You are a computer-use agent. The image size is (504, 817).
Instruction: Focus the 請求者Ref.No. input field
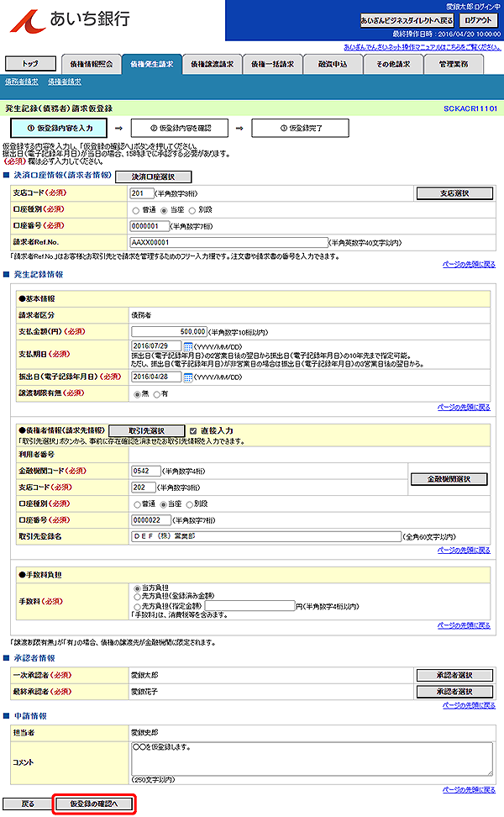[228, 242]
